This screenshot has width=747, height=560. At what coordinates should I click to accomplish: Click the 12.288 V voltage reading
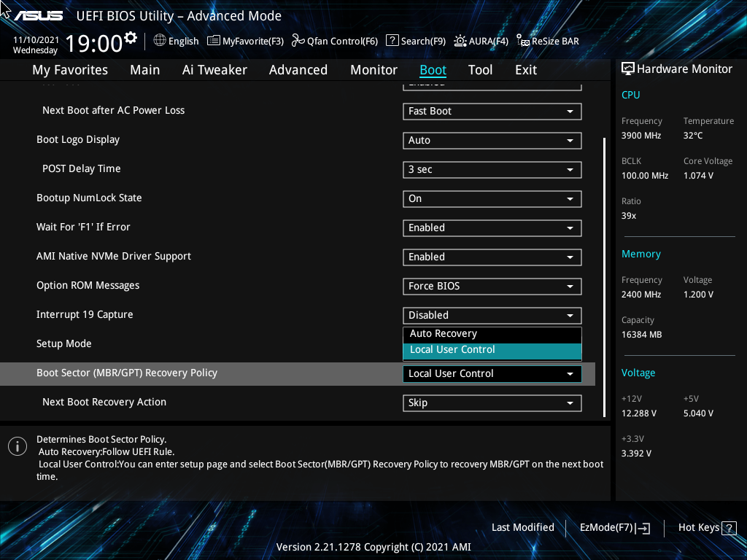pos(639,413)
